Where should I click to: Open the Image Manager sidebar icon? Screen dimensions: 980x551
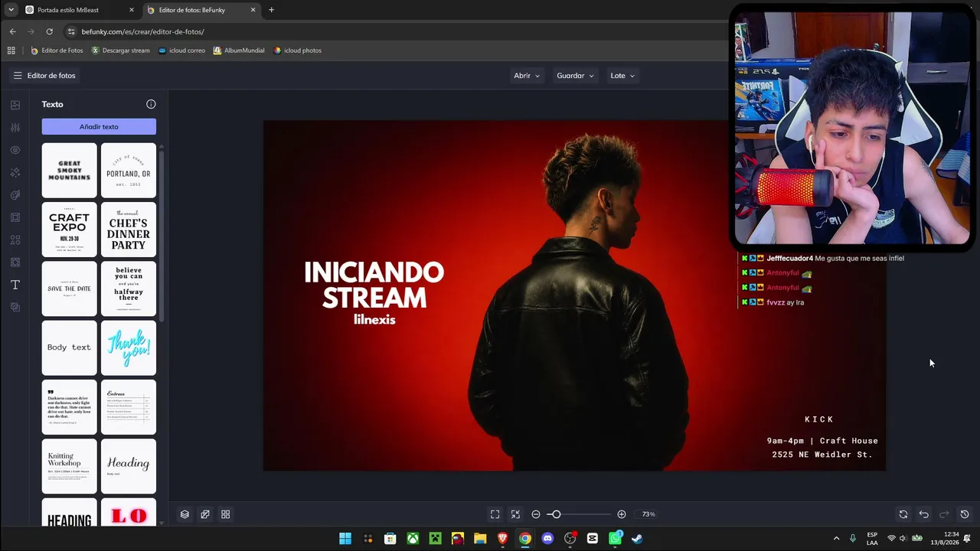[x=15, y=105]
